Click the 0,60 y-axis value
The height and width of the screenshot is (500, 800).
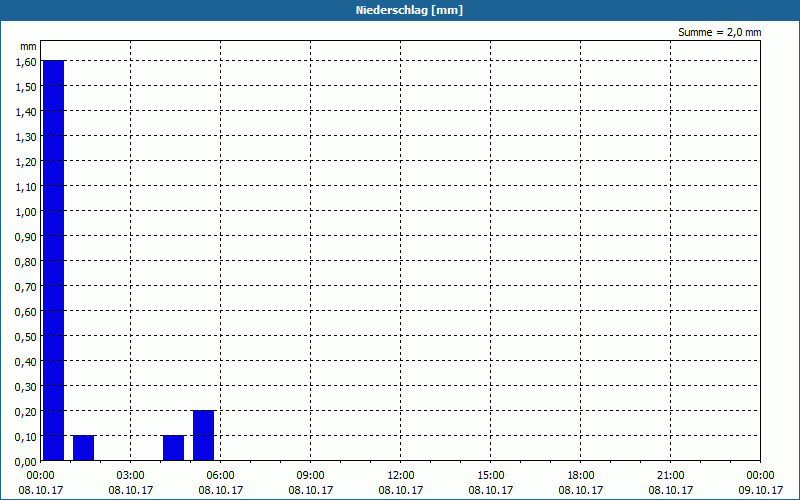[x=26, y=311]
